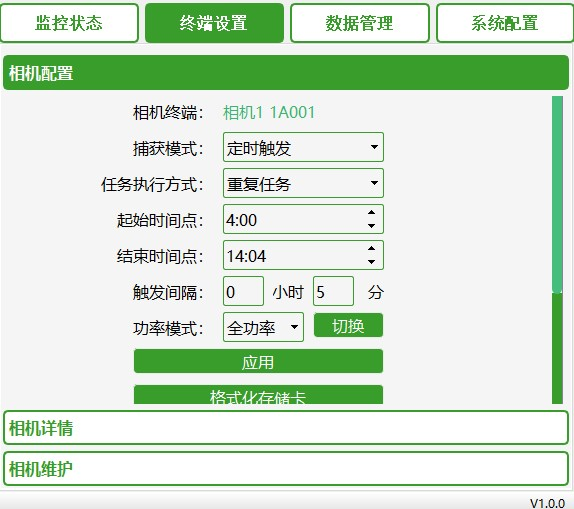
Task: Click the 应用 button
Action: click(258, 361)
